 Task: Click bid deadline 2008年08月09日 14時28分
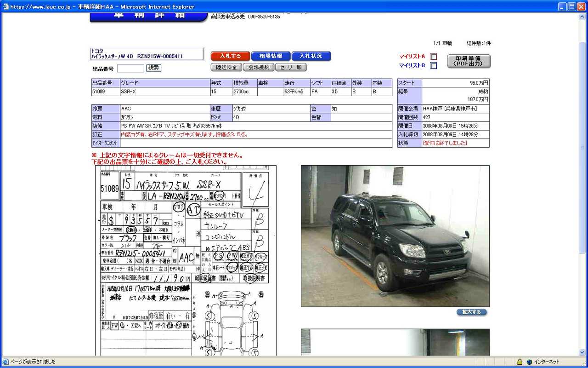[450, 134]
